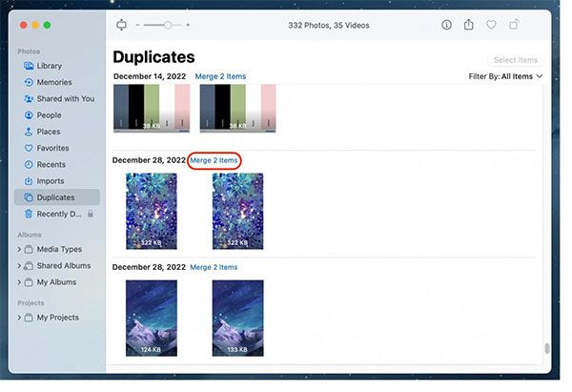The height and width of the screenshot is (392, 572).
Task: Click the Library sidebar icon
Action: point(29,66)
